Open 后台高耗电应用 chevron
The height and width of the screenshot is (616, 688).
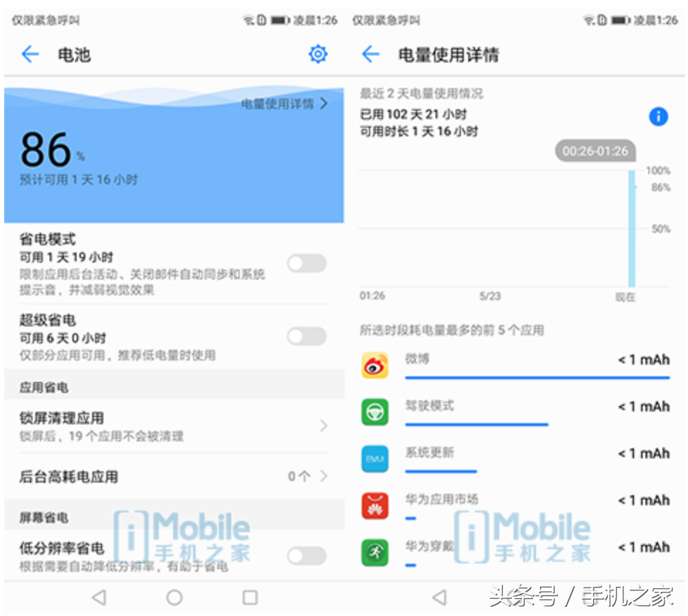coord(323,476)
